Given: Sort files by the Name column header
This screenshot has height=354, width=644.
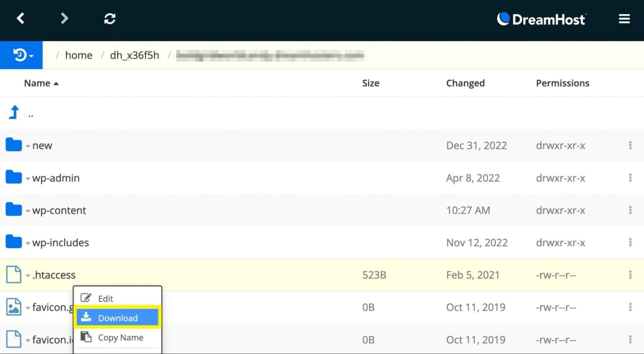Looking at the screenshot, I should point(37,83).
